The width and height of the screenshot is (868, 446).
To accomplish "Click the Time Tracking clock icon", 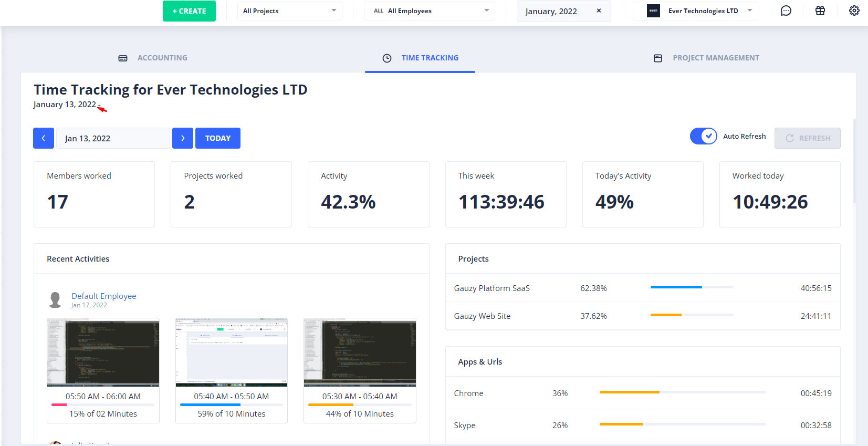I will coord(387,58).
